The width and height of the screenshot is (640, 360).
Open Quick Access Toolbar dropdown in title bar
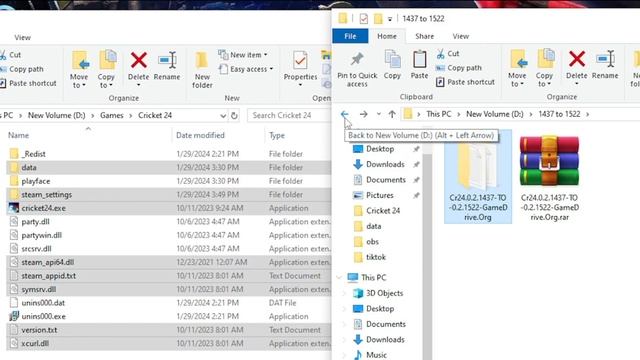click(390, 19)
